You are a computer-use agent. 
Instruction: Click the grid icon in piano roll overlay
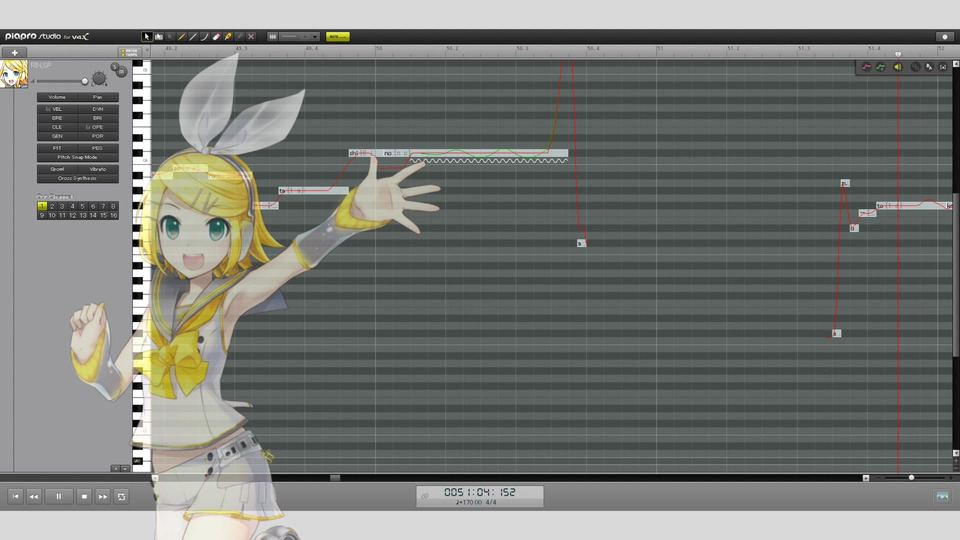[x=915, y=67]
